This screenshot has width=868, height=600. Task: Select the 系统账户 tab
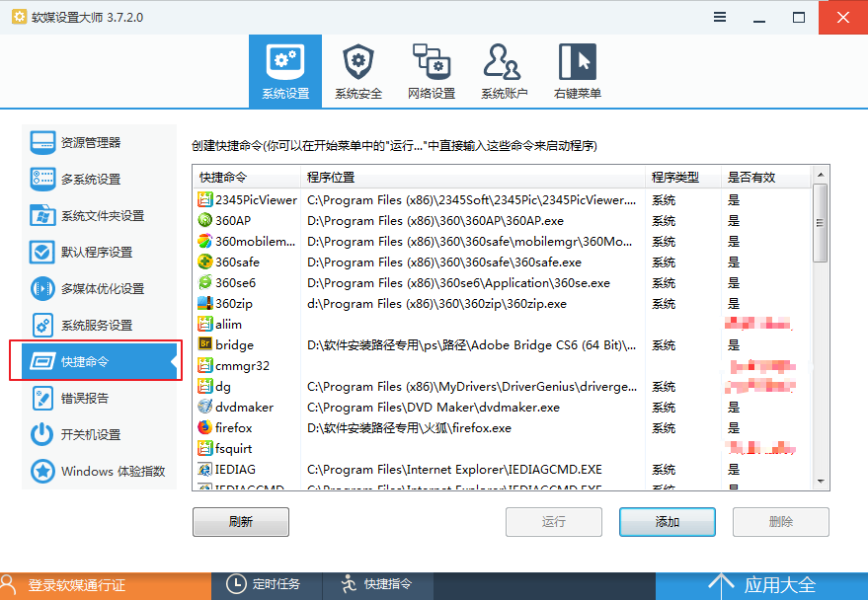(x=504, y=71)
